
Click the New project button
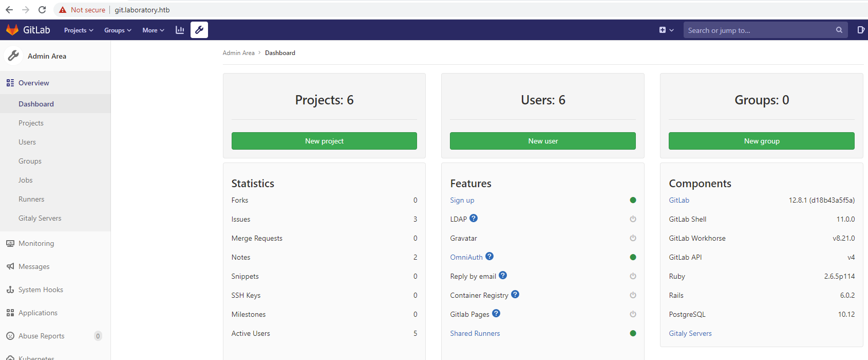coord(324,141)
